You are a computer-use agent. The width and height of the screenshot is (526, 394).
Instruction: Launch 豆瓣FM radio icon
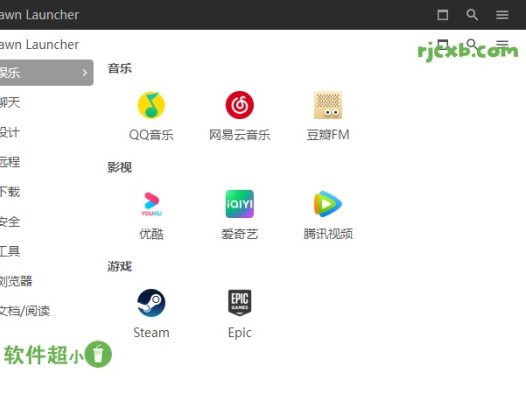[328, 105]
